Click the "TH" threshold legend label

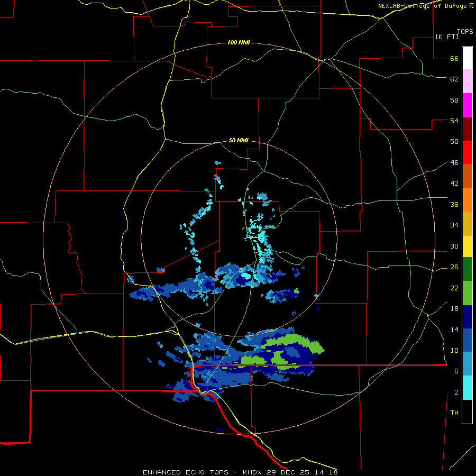[454, 413]
